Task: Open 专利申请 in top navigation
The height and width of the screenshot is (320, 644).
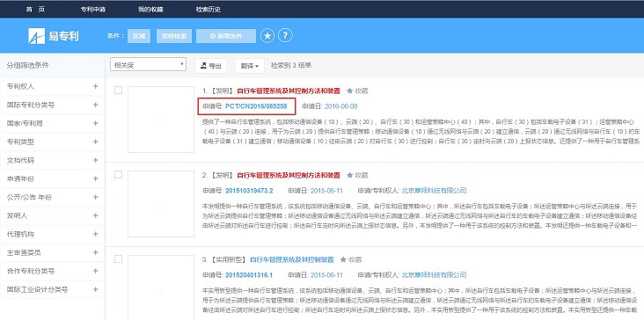Action: pos(93,10)
